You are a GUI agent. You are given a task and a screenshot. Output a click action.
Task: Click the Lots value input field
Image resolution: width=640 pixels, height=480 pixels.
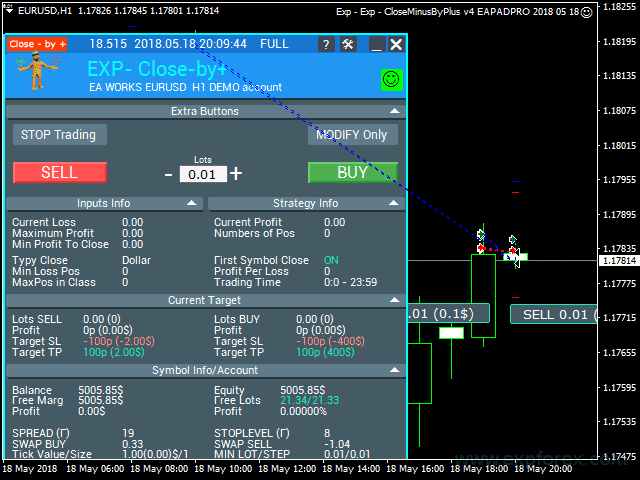pyautogui.click(x=203, y=174)
